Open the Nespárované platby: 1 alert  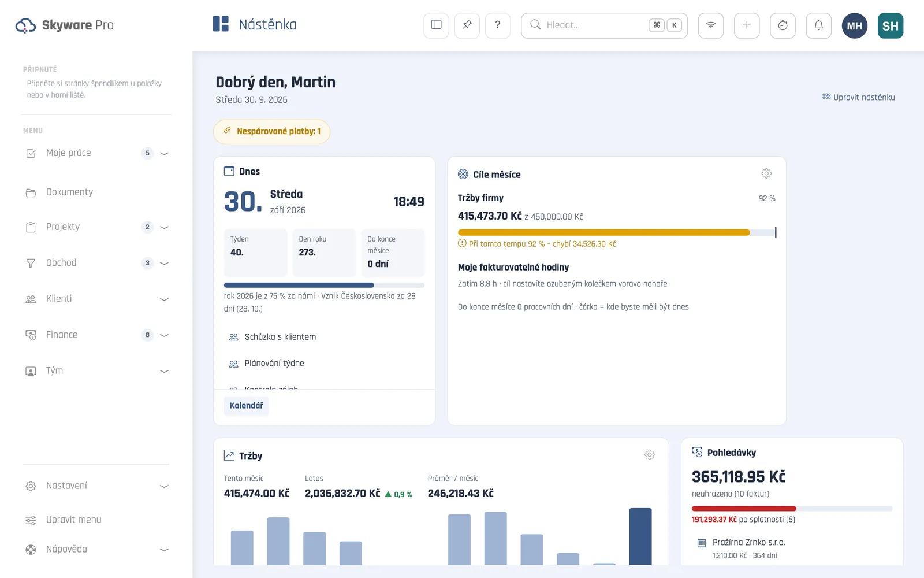[x=271, y=132]
